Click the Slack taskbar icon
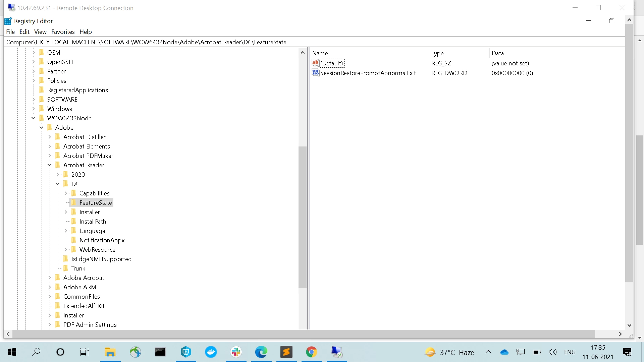The width and height of the screenshot is (644, 362). coord(236,352)
